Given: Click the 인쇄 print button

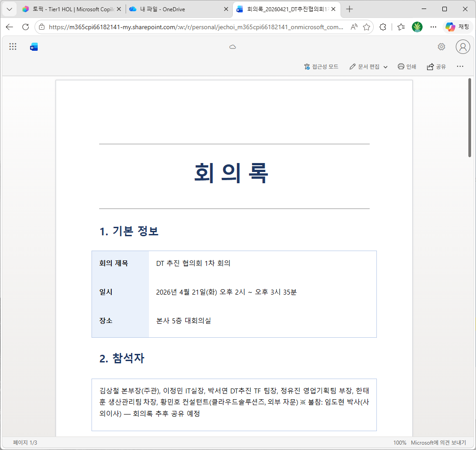Looking at the screenshot, I should click(x=407, y=66).
